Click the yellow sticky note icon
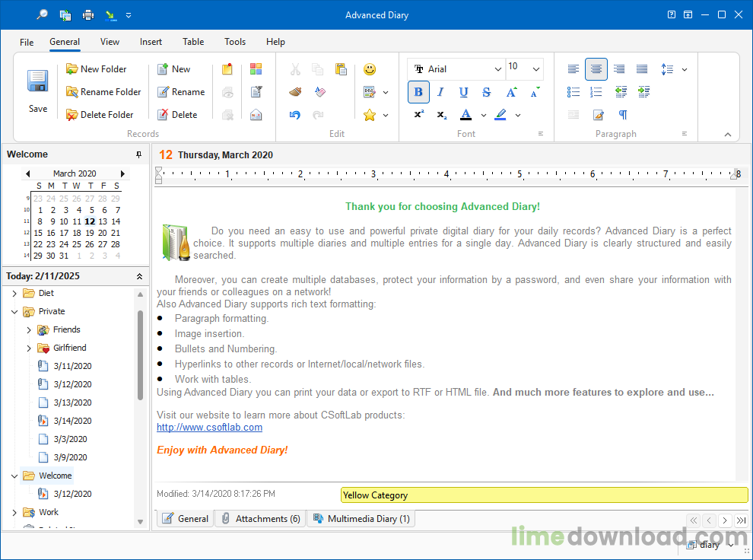 [x=227, y=69]
